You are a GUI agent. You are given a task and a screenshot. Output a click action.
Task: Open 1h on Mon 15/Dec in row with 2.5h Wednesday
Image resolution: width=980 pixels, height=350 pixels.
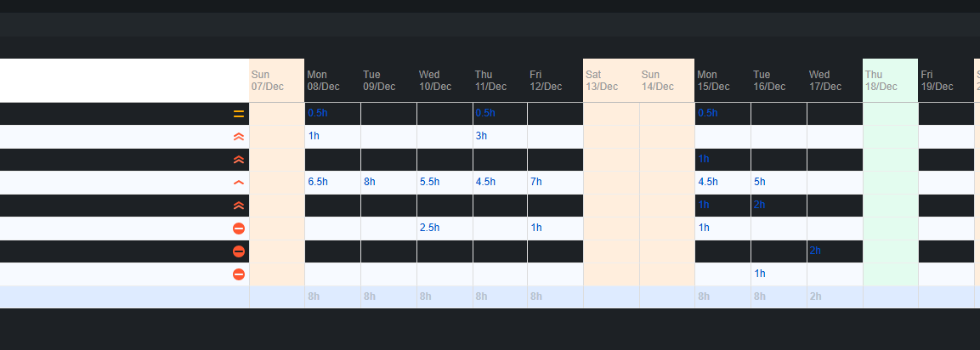704,228
